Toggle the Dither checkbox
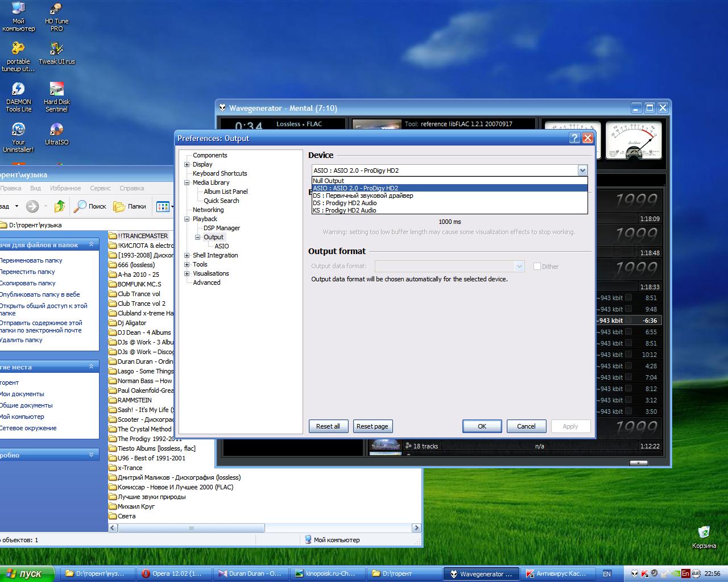 (x=537, y=267)
